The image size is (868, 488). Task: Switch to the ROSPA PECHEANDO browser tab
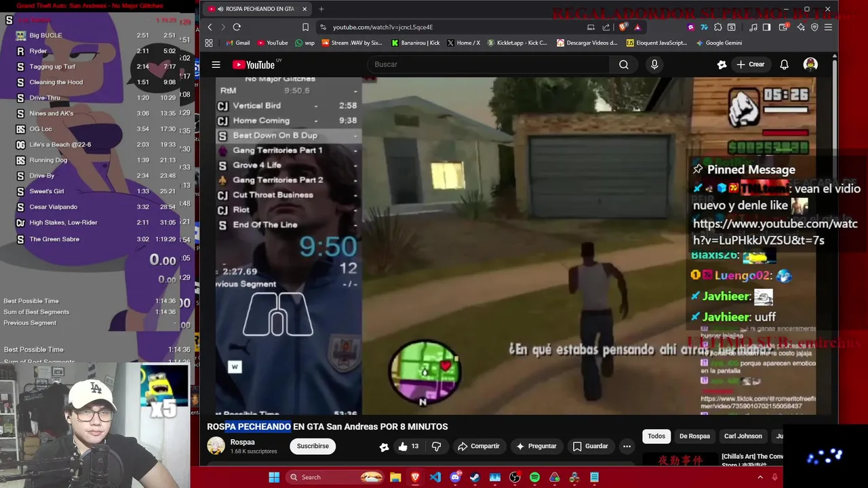click(257, 9)
